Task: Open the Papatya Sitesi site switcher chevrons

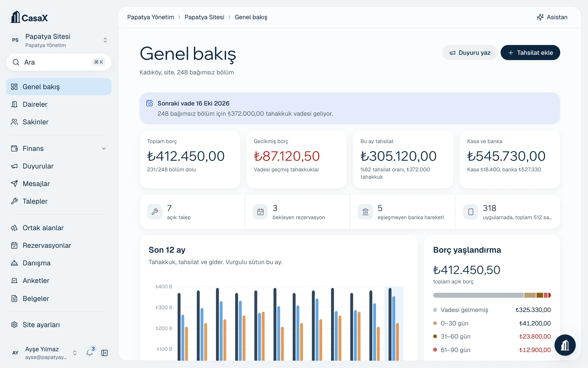Action: click(105, 40)
